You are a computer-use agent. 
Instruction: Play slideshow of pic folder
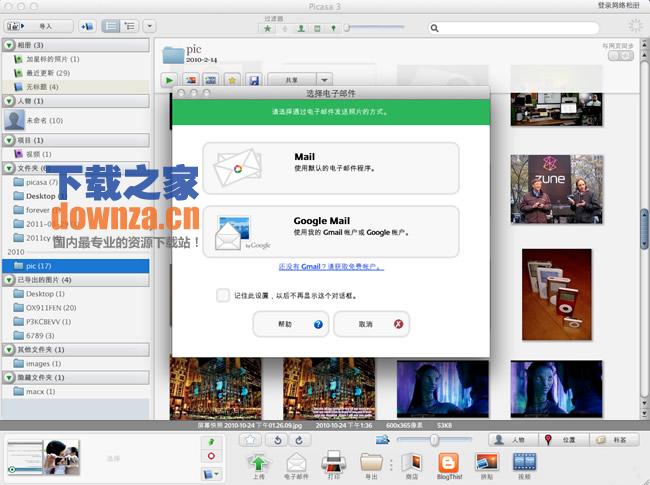coord(169,80)
